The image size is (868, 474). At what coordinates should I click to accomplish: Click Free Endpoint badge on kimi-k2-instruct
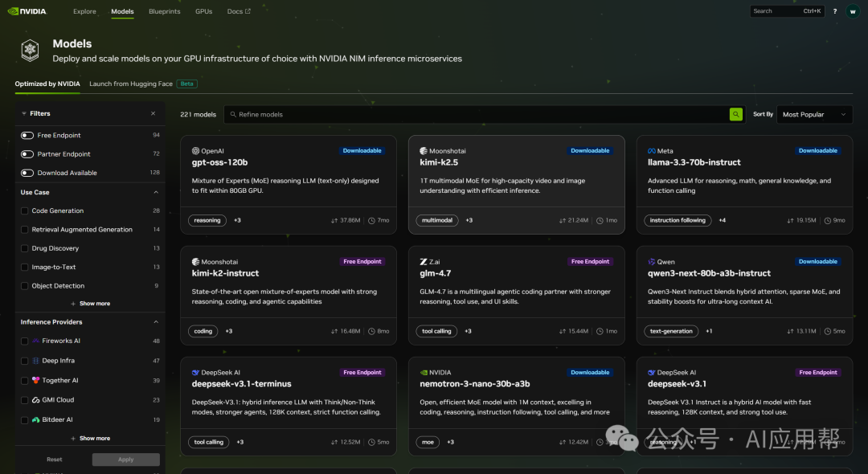coord(362,262)
